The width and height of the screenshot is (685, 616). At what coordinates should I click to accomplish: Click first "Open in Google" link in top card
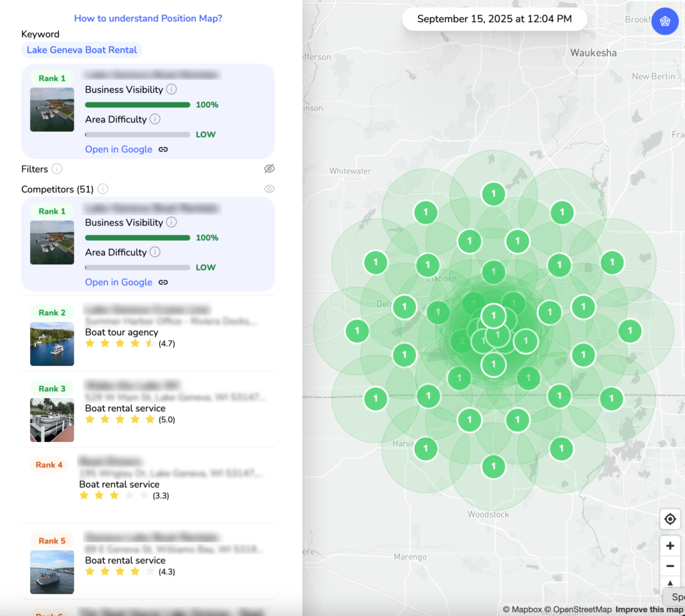pyautogui.click(x=118, y=149)
